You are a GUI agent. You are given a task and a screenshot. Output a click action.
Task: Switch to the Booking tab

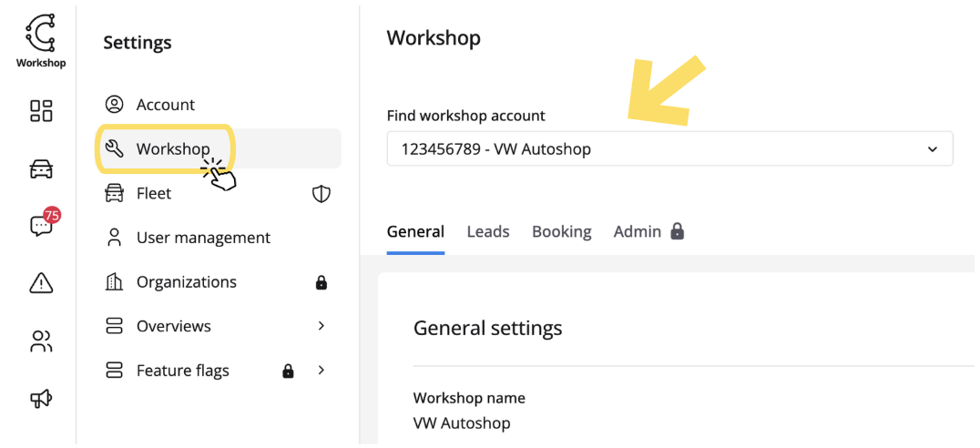561,232
